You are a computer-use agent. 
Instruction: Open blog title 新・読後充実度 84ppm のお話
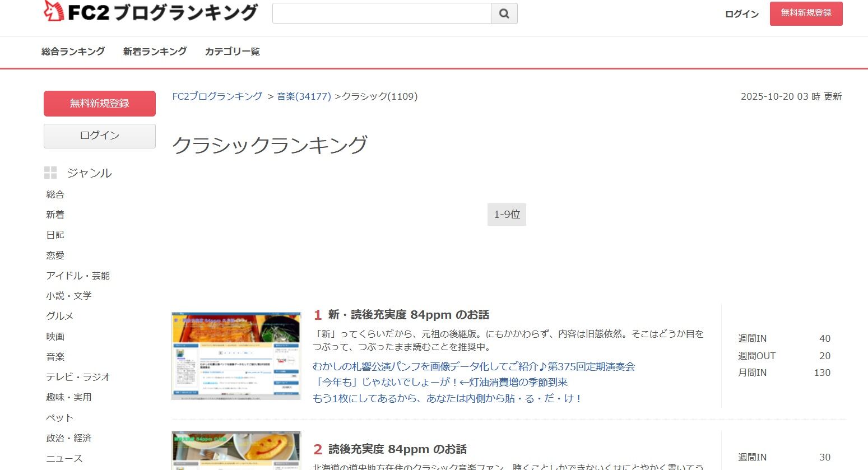point(409,315)
